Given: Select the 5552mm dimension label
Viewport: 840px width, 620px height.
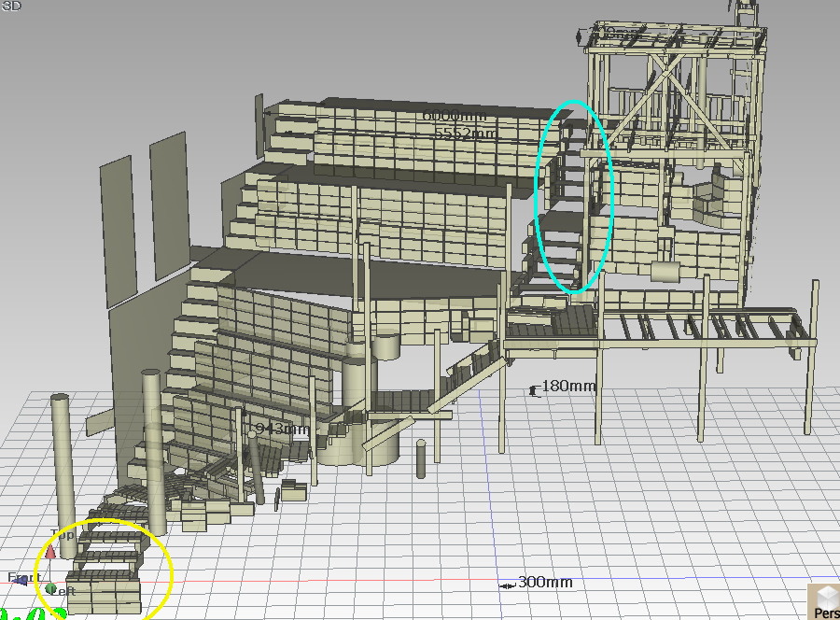Looking at the screenshot, I should tap(465, 134).
